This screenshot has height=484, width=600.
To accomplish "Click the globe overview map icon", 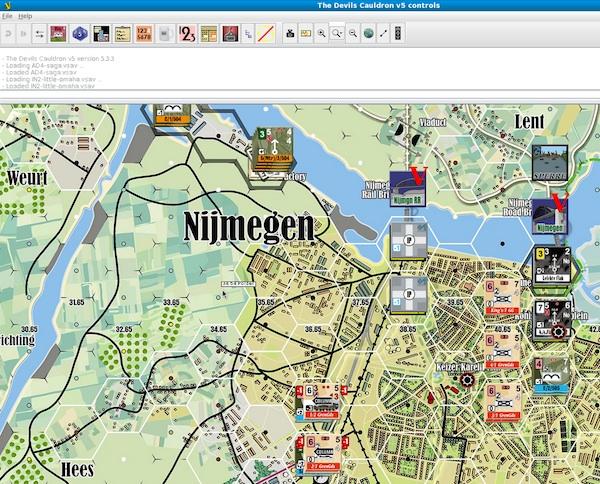I will (367, 33).
